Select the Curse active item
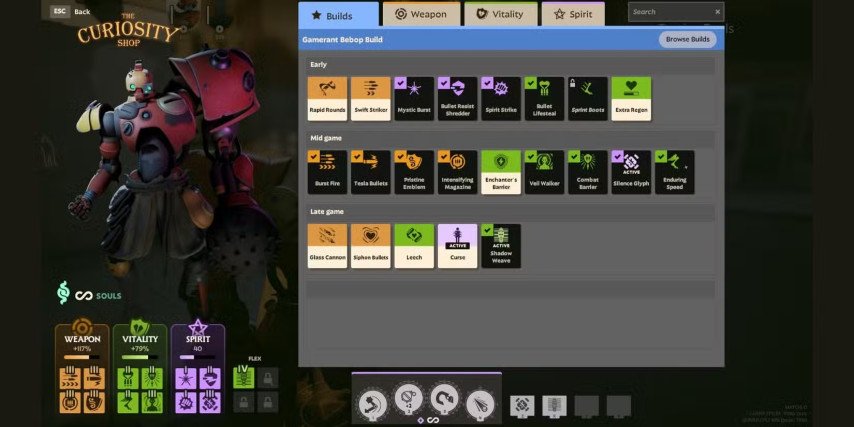Viewport: 854px width, 427px height. click(457, 245)
